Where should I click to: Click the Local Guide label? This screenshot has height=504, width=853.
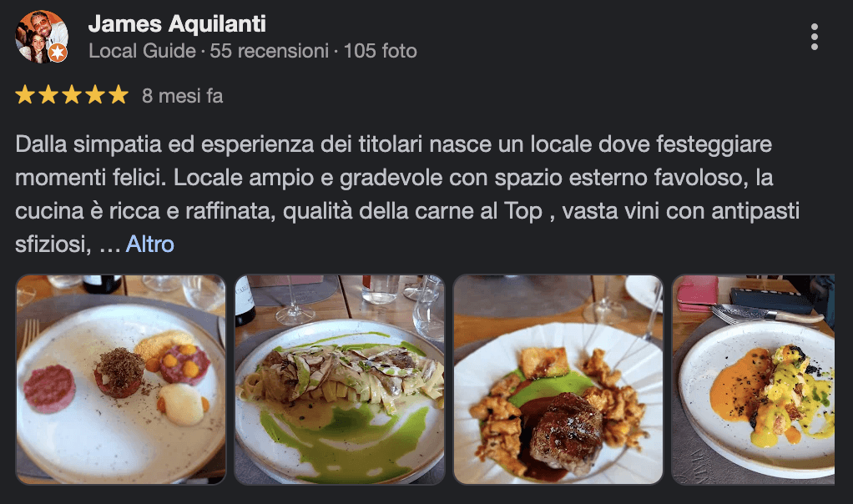click(143, 51)
